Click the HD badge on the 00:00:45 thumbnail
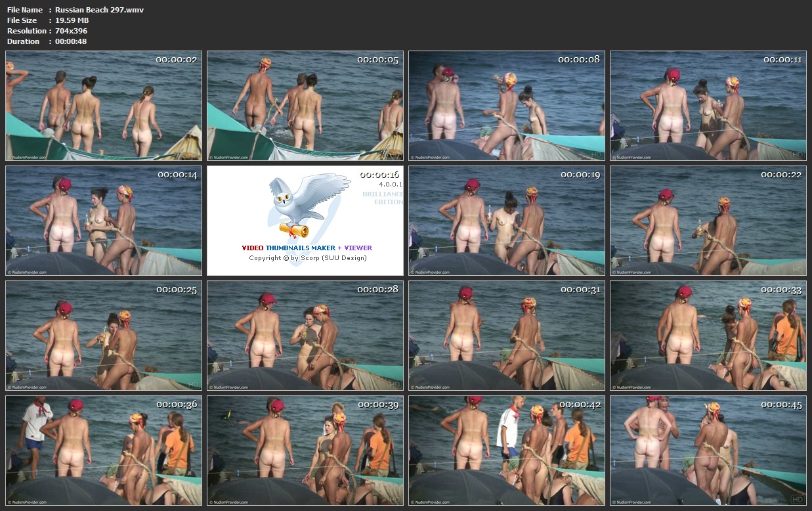Viewport: 812px width, 511px height. [798, 499]
